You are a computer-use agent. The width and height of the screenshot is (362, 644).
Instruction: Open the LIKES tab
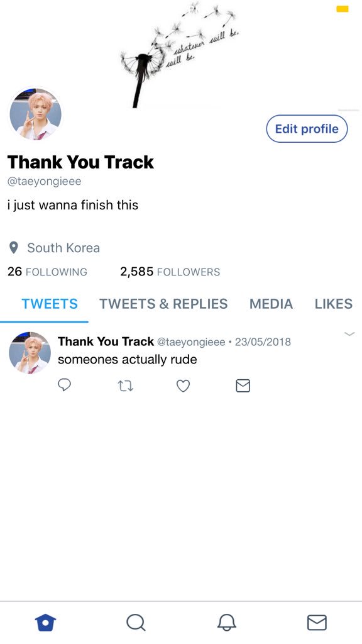334,304
